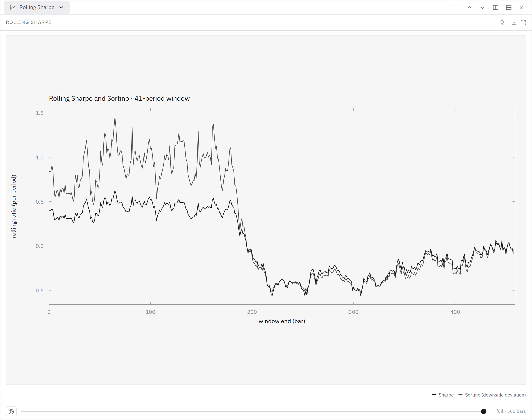Click the y-axis tick label 1.5
Viewport: 532px width, 420px height.
pos(39,113)
